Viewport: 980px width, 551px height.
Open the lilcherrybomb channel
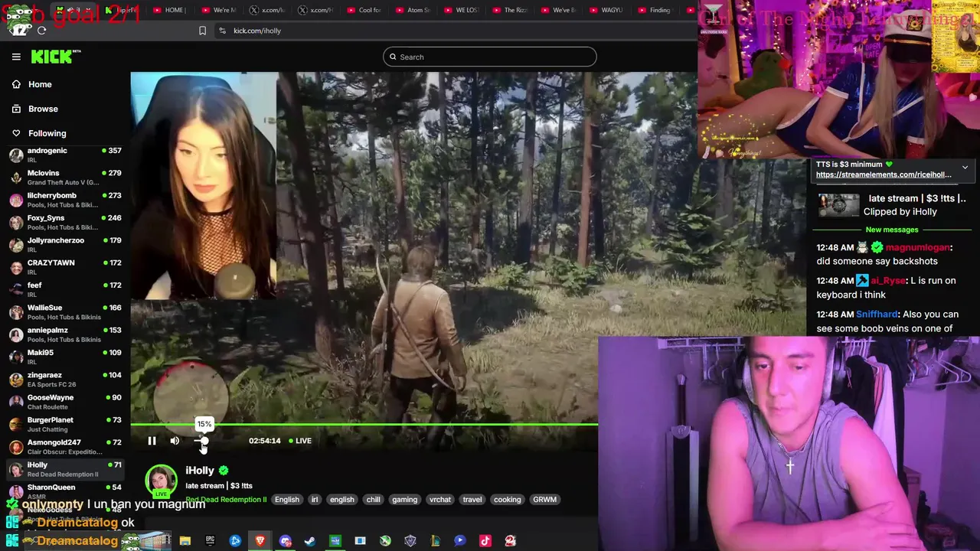[x=65, y=199]
